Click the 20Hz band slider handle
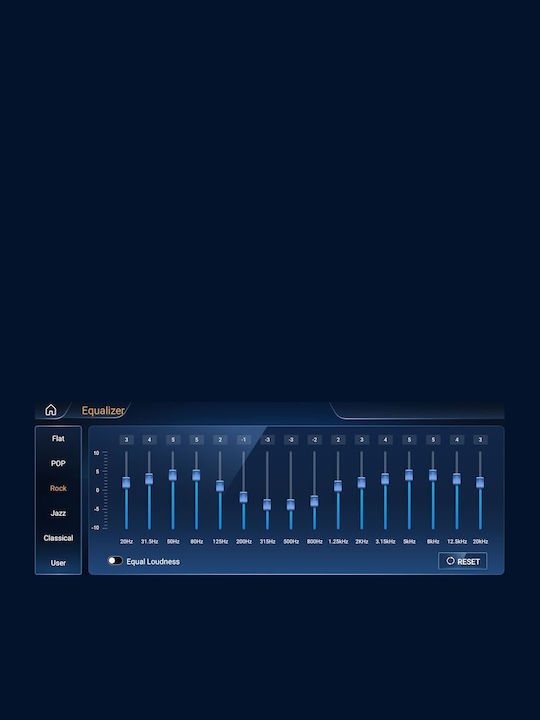 tap(126, 483)
